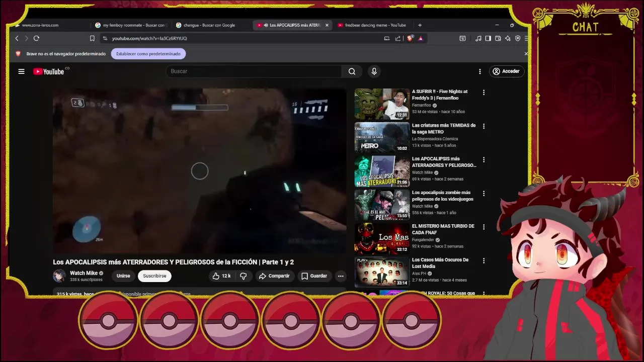Open options menu for EL MISTERIO MAS TURBIO video
The width and height of the screenshot is (644, 362).
pos(484,227)
